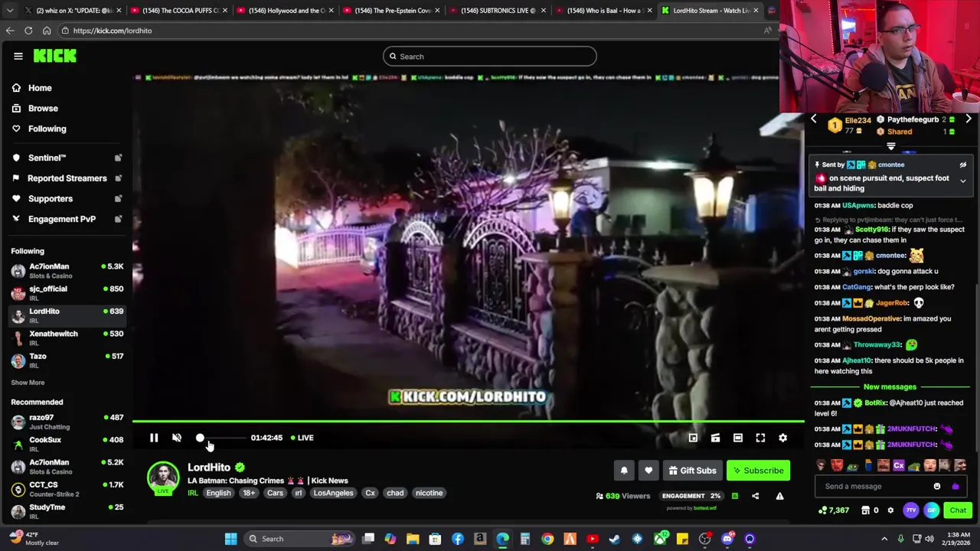Focus the Kick search box

pos(490,57)
